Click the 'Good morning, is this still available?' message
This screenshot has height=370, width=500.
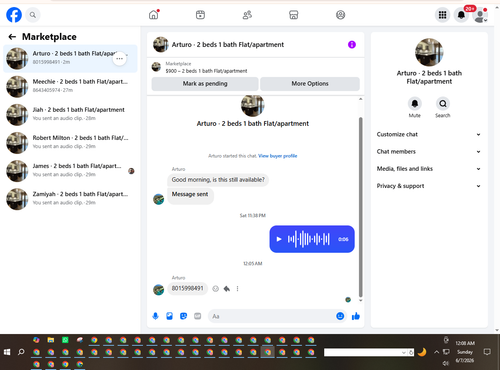pyautogui.click(x=218, y=180)
